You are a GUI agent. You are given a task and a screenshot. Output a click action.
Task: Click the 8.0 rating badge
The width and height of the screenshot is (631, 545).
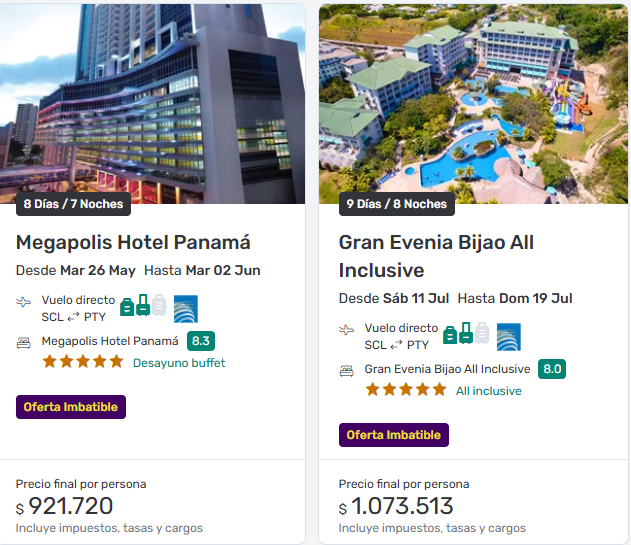[x=552, y=369]
